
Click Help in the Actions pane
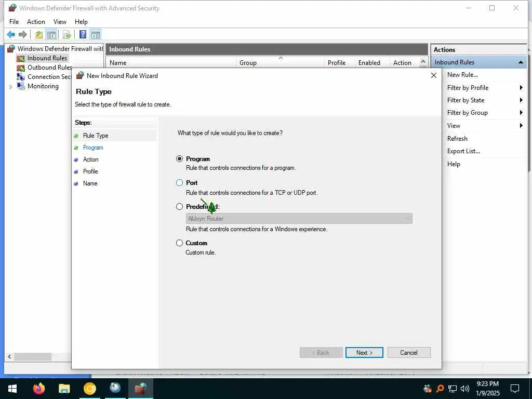point(454,164)
